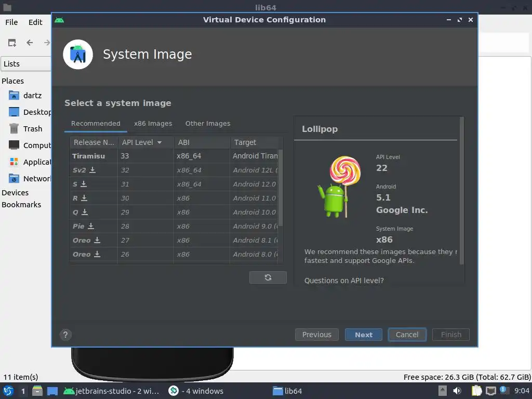The height and width of the screenshot is (399, 532).
Task: Switch to the Other Images tab
Action: click(208, 124)
